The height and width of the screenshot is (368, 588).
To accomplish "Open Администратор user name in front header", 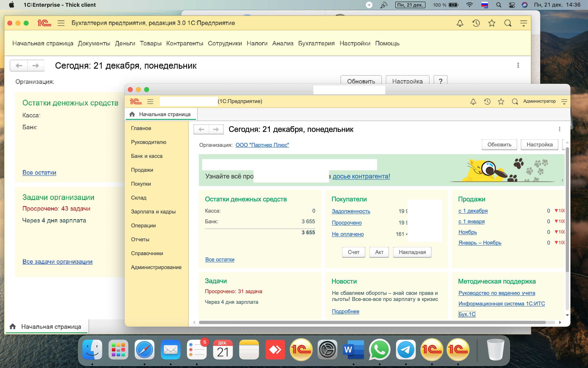I will coord(539,101).
